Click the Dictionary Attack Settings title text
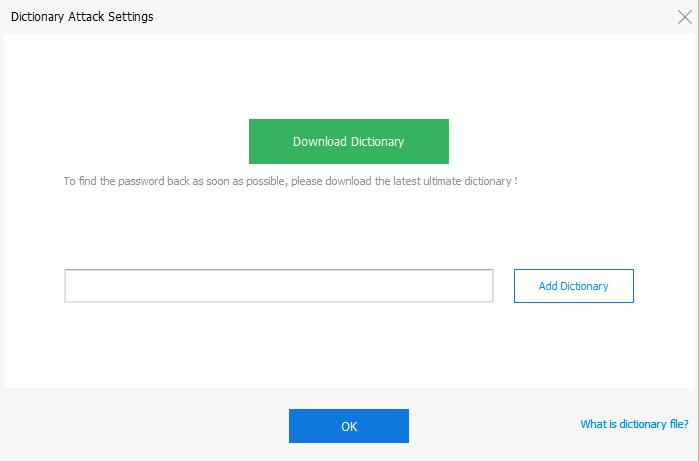 click(82, 16)
